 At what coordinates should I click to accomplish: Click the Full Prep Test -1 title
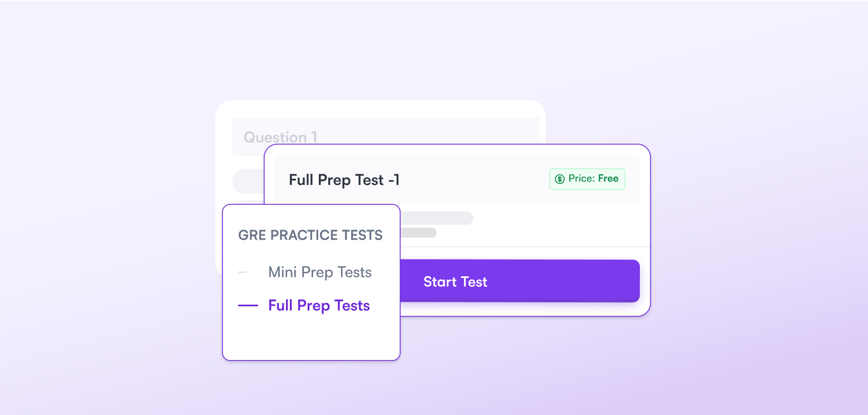344,180
